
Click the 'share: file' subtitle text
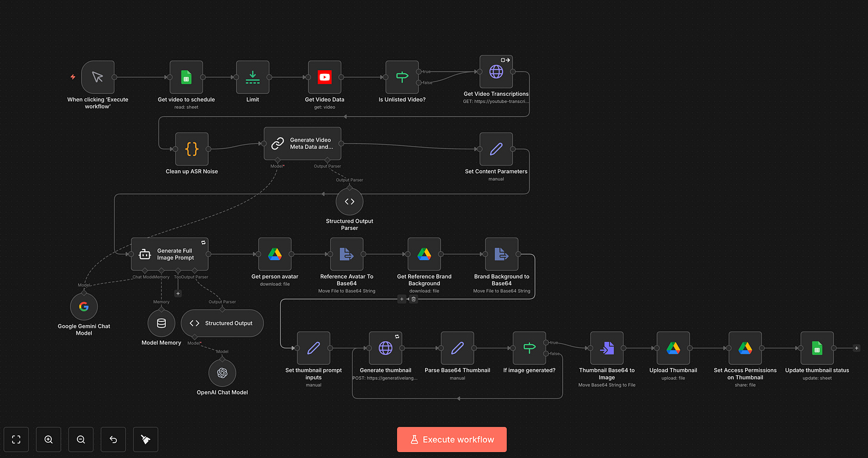point(745,385)
